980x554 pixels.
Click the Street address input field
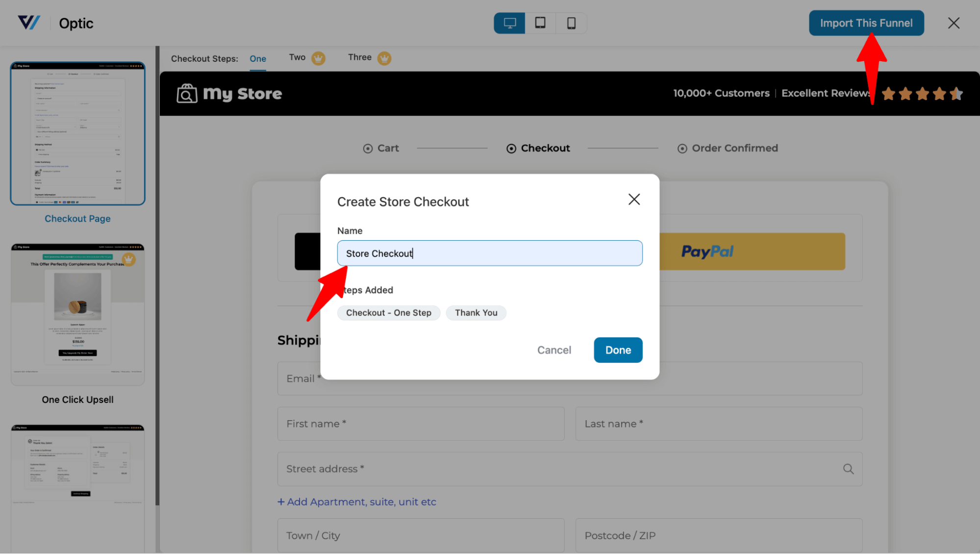[570, 469]
